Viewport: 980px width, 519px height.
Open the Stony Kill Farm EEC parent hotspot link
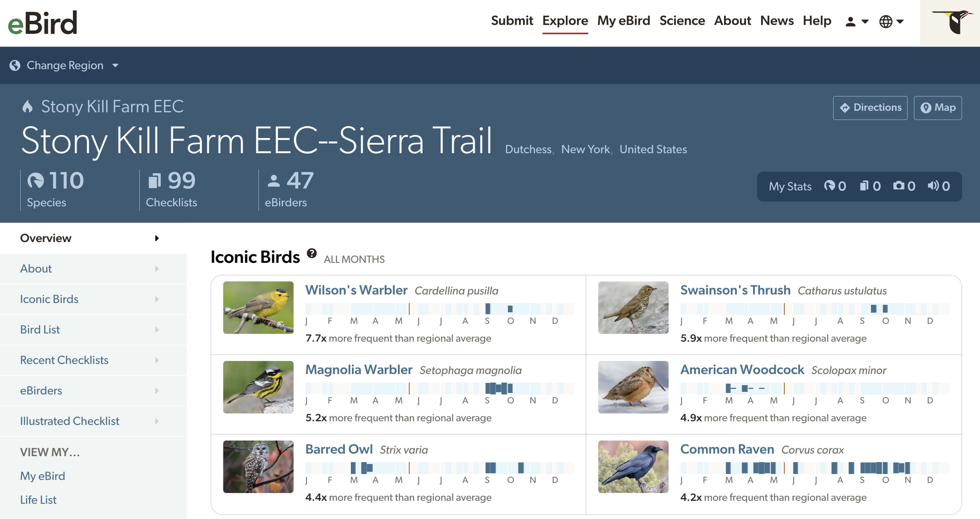[113, 107]
